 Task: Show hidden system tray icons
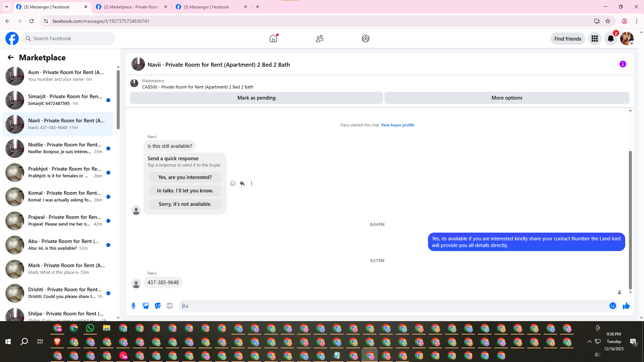point(589,342)
